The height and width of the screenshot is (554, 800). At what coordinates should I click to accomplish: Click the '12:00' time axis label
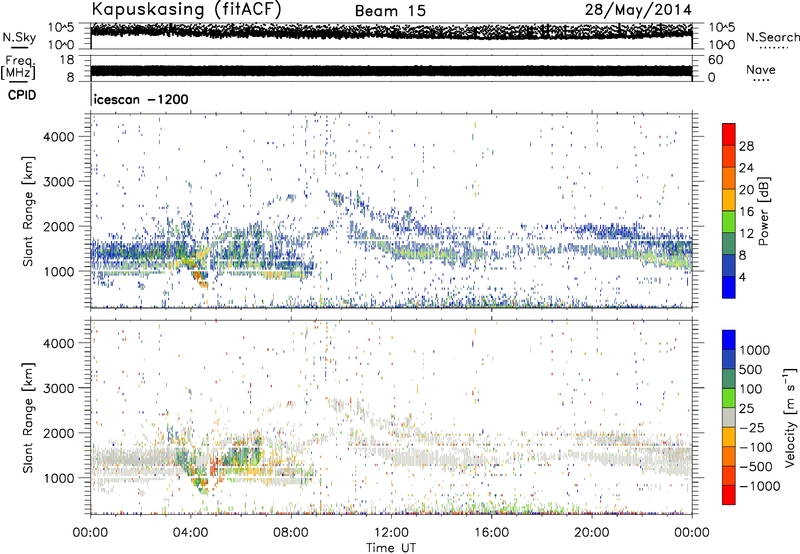[391, 533]
